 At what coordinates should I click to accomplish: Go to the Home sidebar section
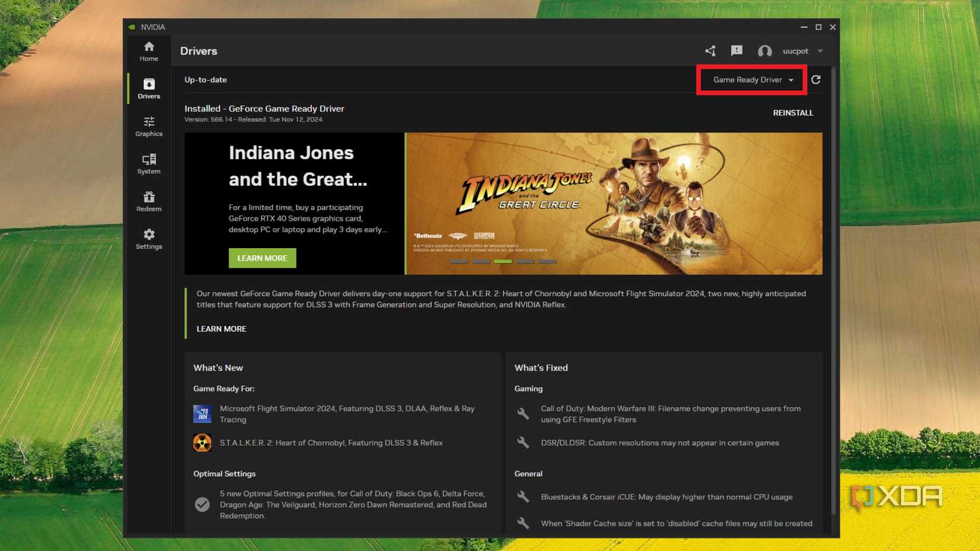[x=148, y=51]
